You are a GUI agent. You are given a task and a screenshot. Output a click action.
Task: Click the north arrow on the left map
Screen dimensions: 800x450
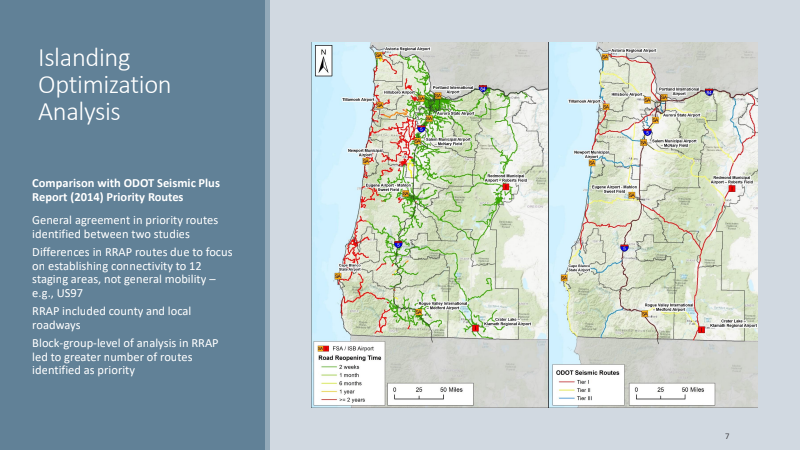pyautogui.click(x=322, y=62)
